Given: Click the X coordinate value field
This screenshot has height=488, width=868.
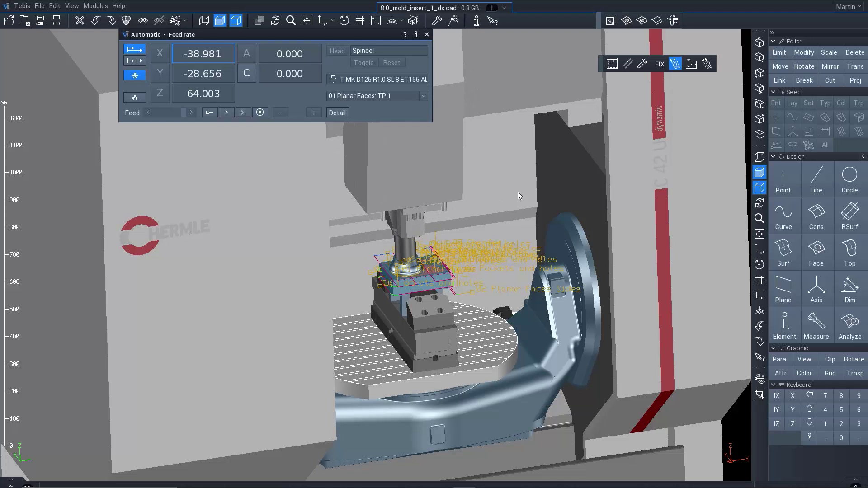Looking at the screenshot, I should (203, 54).
